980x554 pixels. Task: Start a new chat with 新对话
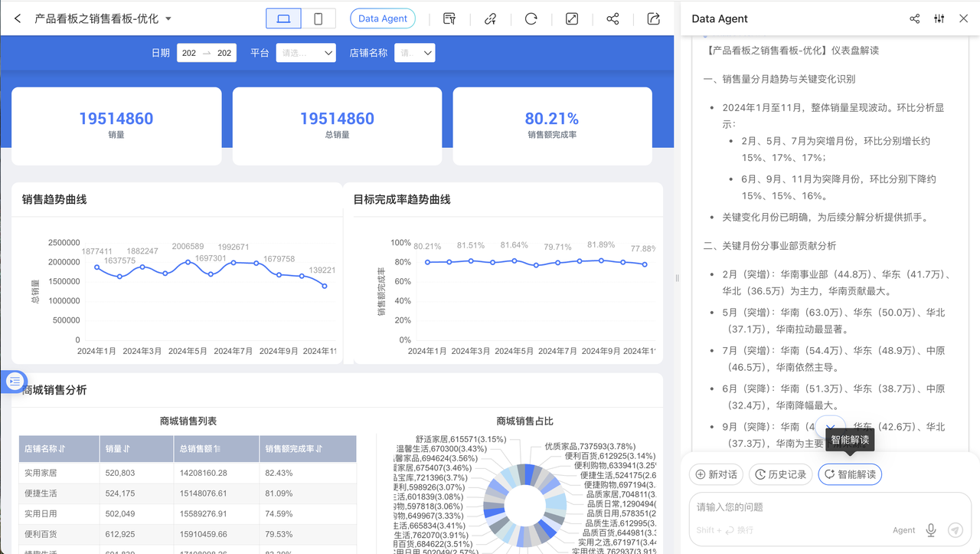716,474
